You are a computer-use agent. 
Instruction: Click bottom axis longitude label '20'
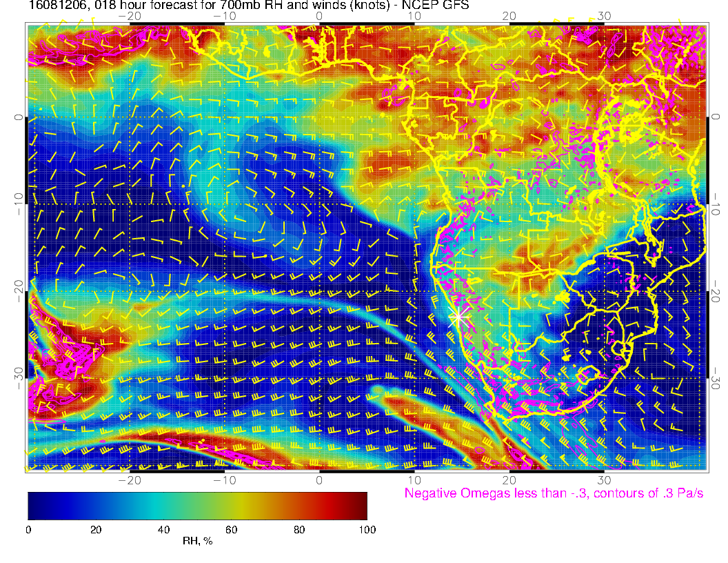click(509, 480)
